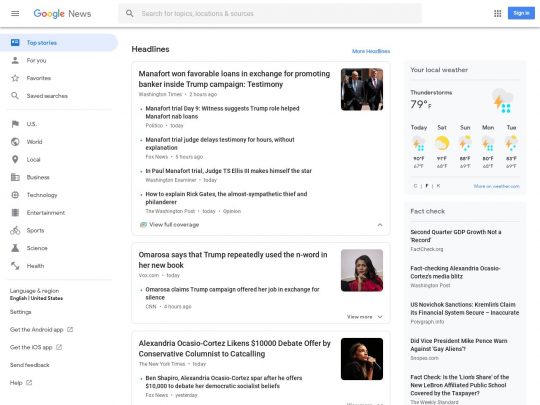Open the Manafort won favorable loans headline

click(x=234, y=79)
